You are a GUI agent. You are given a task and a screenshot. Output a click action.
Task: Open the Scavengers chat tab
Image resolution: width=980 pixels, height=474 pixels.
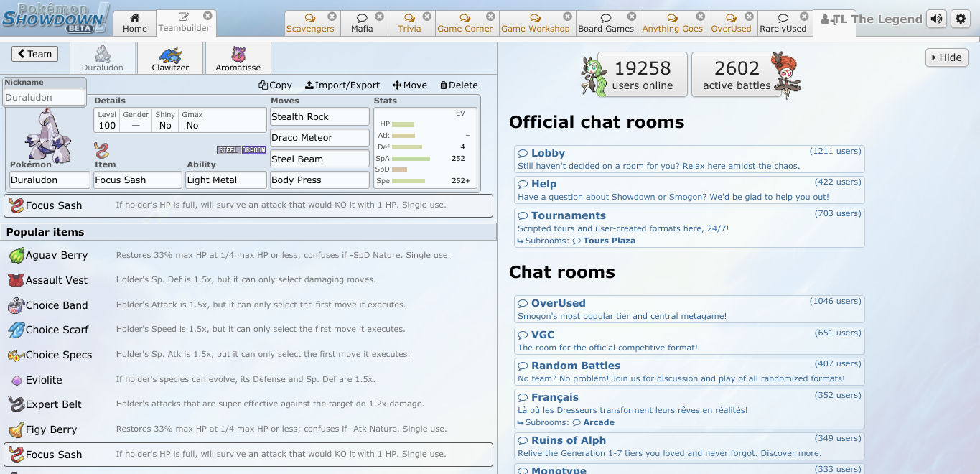tap(310, 23)
